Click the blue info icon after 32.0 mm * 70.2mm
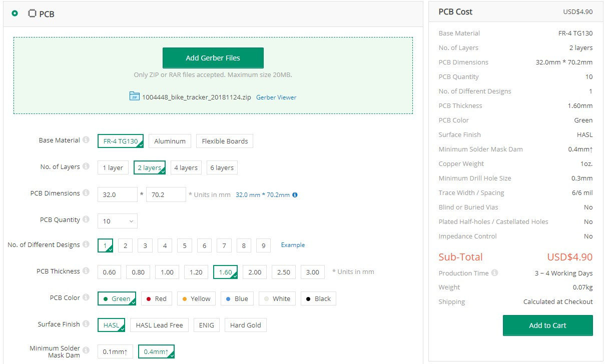The height and width of the screenshot is (364, 607). (294, 194)
